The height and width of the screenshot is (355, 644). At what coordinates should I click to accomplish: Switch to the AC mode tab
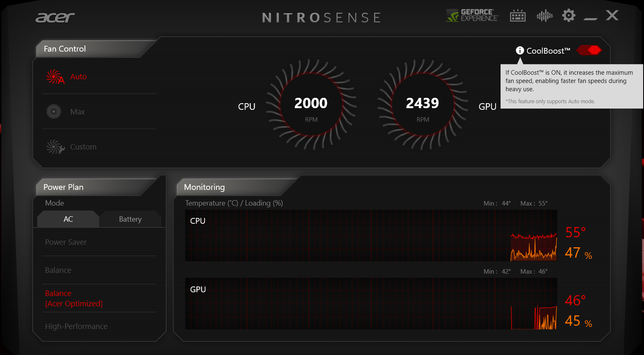pyautogui.click(x=68, y=219)
